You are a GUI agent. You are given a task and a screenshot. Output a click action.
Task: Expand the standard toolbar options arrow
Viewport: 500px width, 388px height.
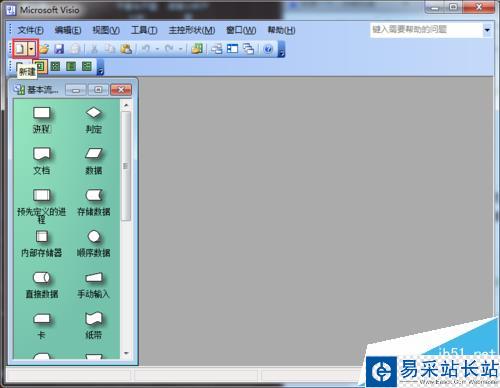[x=281, y=49]
